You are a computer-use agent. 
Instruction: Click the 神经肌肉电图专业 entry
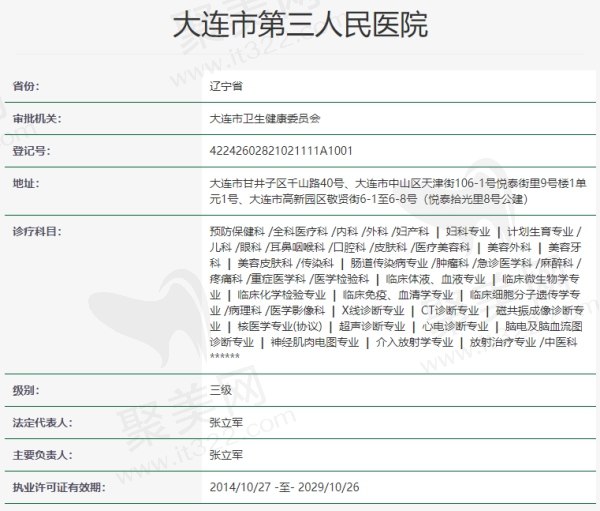click(x=315, y=342)
